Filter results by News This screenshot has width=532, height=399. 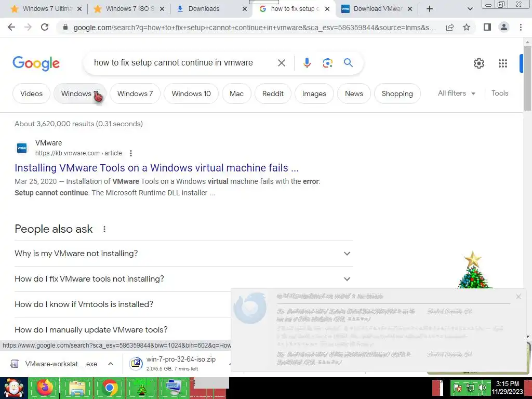click(354, 94)
